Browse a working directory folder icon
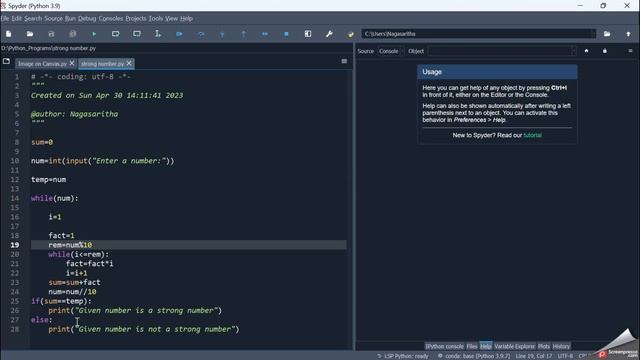The width and height of the screenshot is (640, 360). 607,34
